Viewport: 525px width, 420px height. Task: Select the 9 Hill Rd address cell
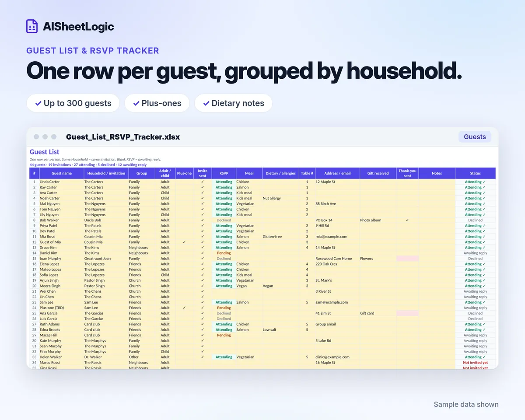337,225
